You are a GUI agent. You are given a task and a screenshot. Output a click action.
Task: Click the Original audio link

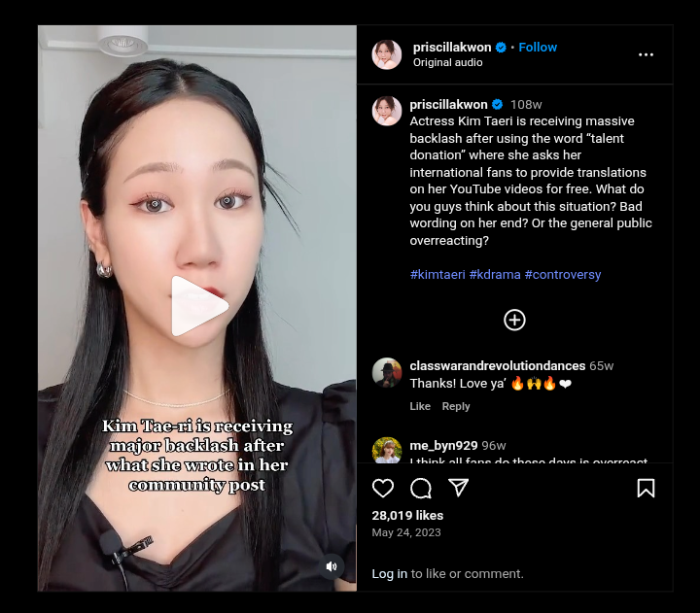point(447,62)
